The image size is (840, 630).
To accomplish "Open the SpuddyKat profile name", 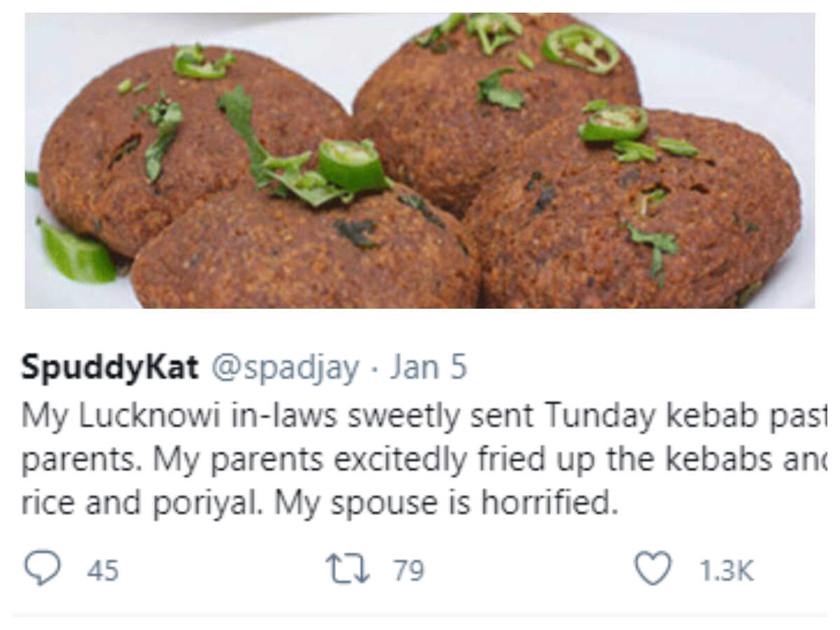I will [110, 368].
